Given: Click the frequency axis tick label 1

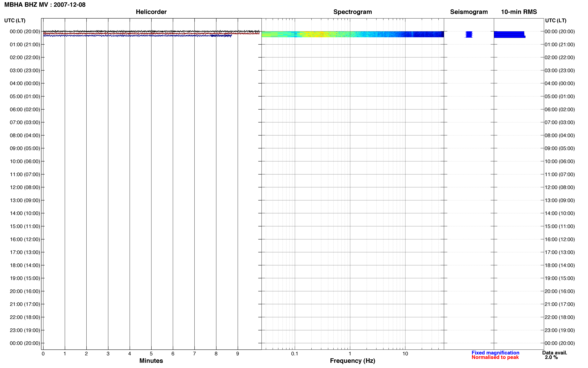Looking at the screenshot, I should tap(350, 354).
